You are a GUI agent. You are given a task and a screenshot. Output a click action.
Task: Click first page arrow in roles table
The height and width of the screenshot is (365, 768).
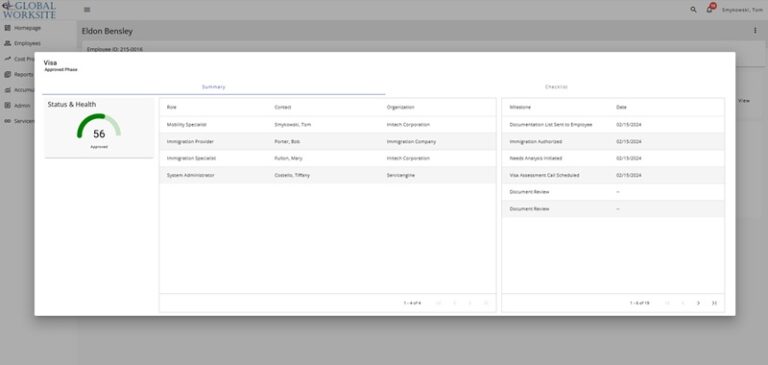(x=438, y=303)
